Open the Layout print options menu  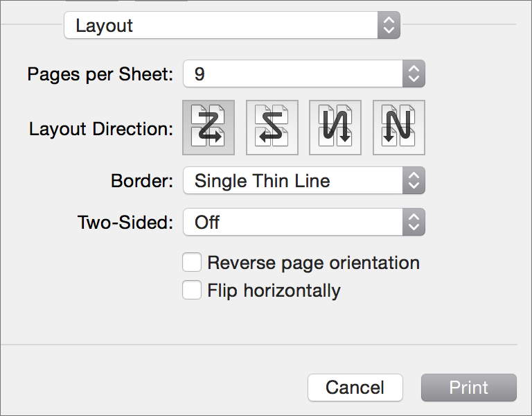(x=232, y=25)
